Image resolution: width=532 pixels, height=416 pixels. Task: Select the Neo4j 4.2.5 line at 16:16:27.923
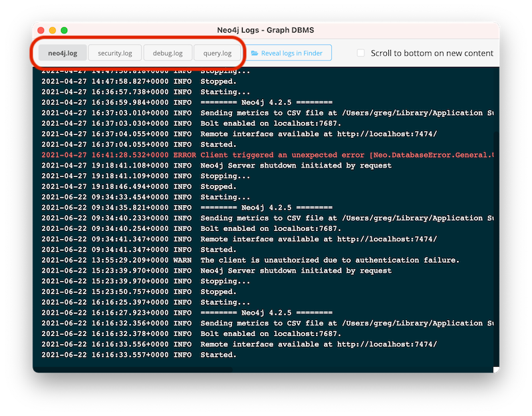[187, 313]
